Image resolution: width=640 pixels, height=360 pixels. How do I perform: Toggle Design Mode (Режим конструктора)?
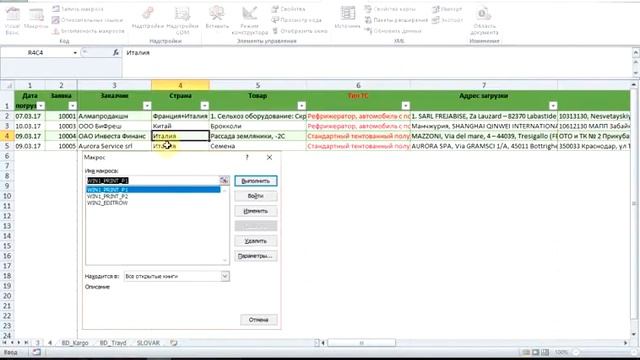tap(249, 20)
